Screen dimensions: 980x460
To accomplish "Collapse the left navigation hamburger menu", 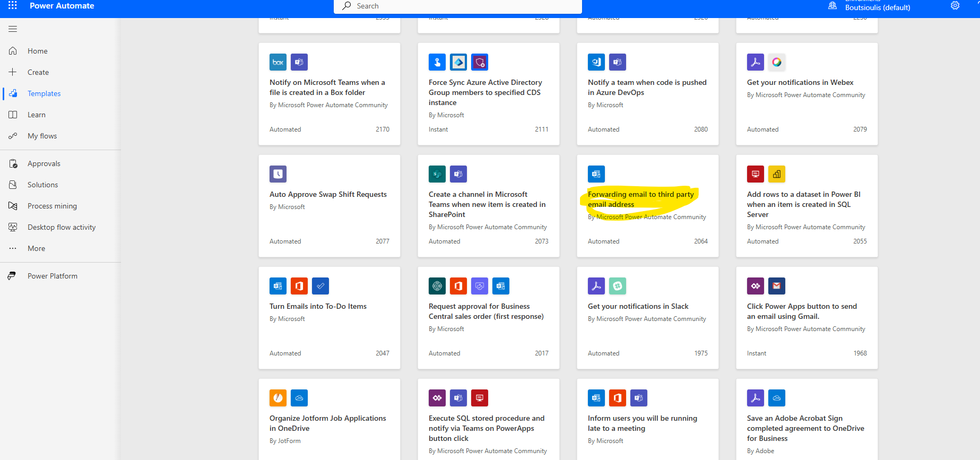I will (13, 29).
